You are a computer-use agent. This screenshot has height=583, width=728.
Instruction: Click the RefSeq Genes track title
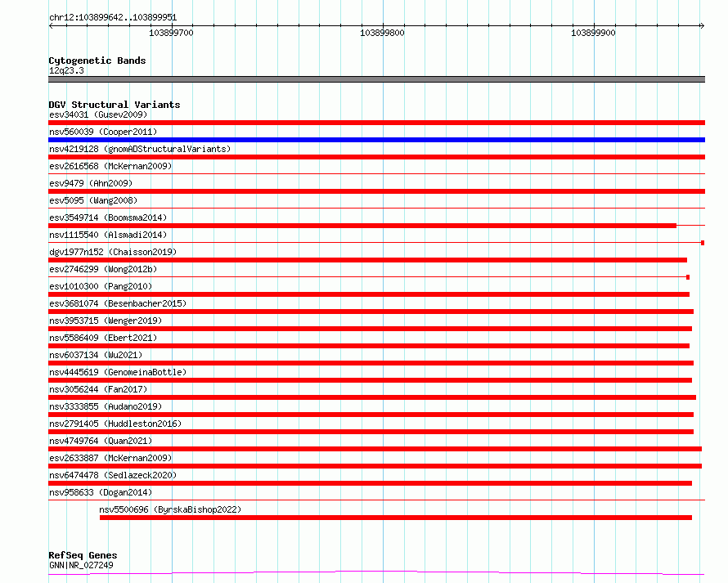tap(83, 555)
